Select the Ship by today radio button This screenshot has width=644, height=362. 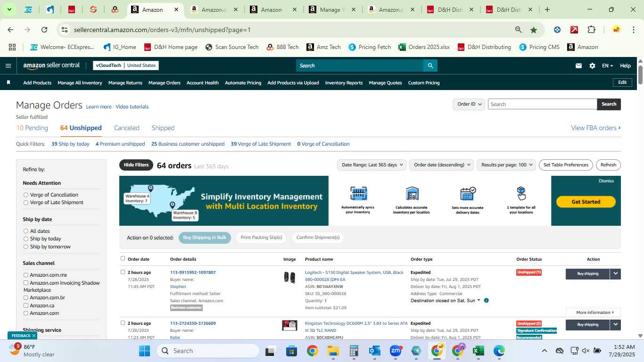click(x=26, y=239)
